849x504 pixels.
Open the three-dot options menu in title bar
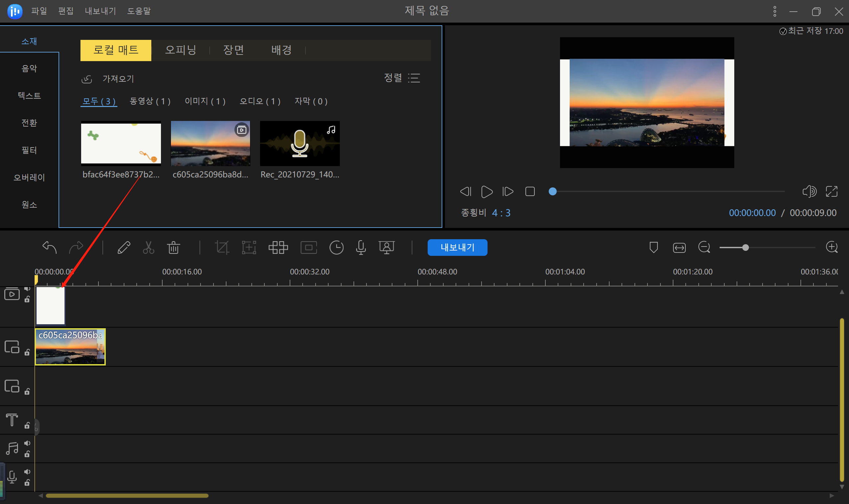tap(775, 11)
